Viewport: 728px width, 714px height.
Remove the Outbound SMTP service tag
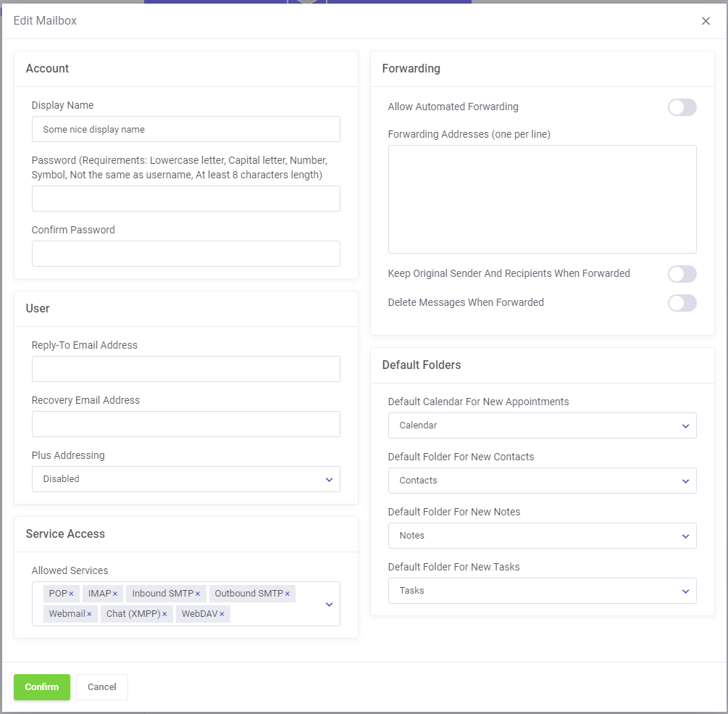287,594
